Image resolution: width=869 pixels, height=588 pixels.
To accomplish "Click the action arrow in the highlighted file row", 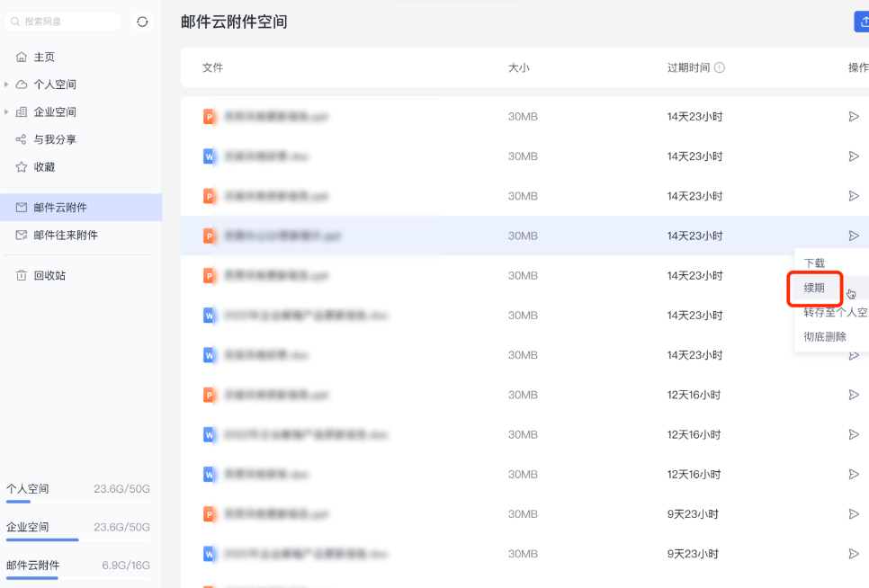I will 854,236.
